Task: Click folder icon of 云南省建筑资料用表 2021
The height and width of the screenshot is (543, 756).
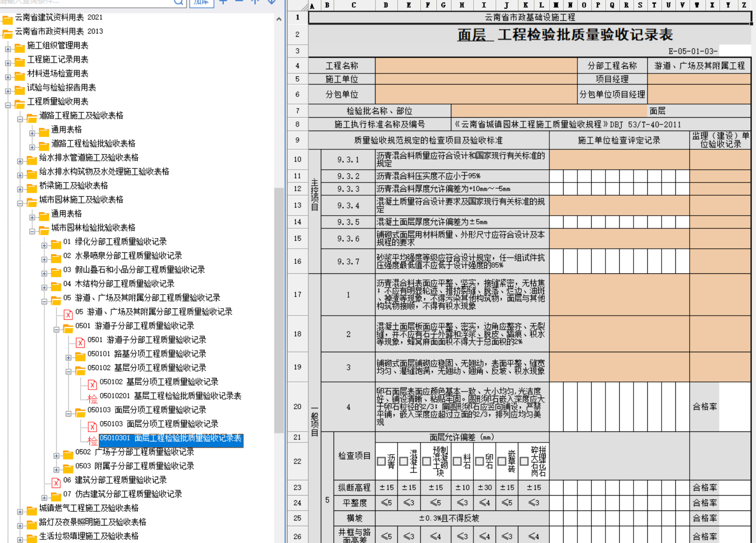Action: [x=8, y=20]
